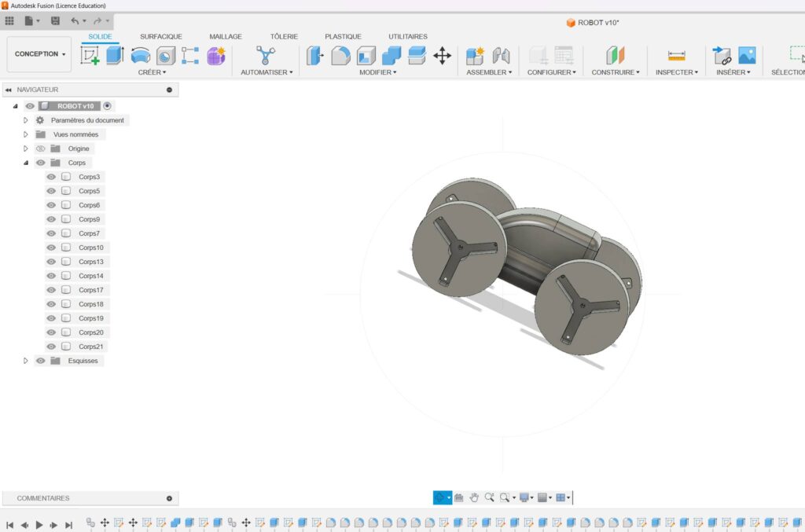Expand the Esquisses folder
This screenshot has width=805, height=532.
pyautogui.click(x=26, y=361)
